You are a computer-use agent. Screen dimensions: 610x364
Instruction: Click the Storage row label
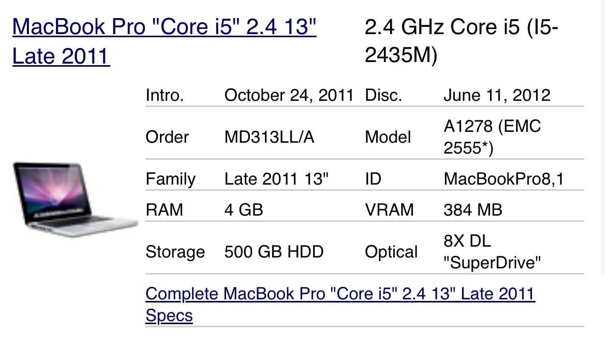pyautogui.click(x=175, y=252)
